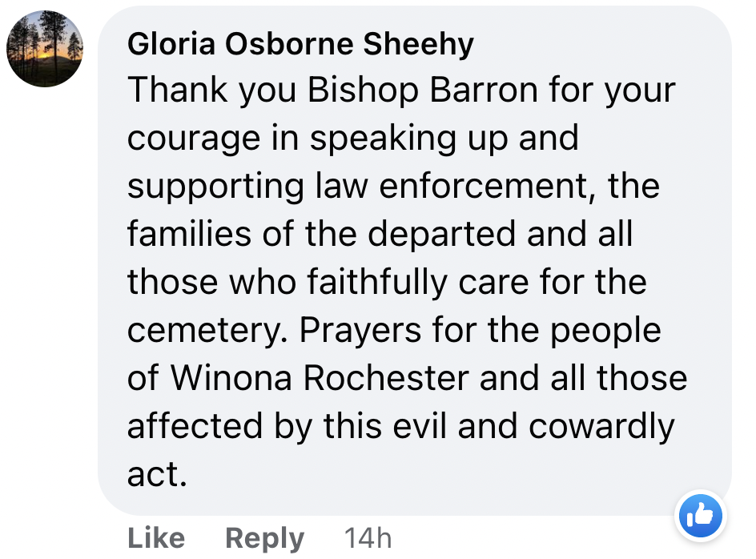Click the word "courage" in the comment

pos(193,139)
